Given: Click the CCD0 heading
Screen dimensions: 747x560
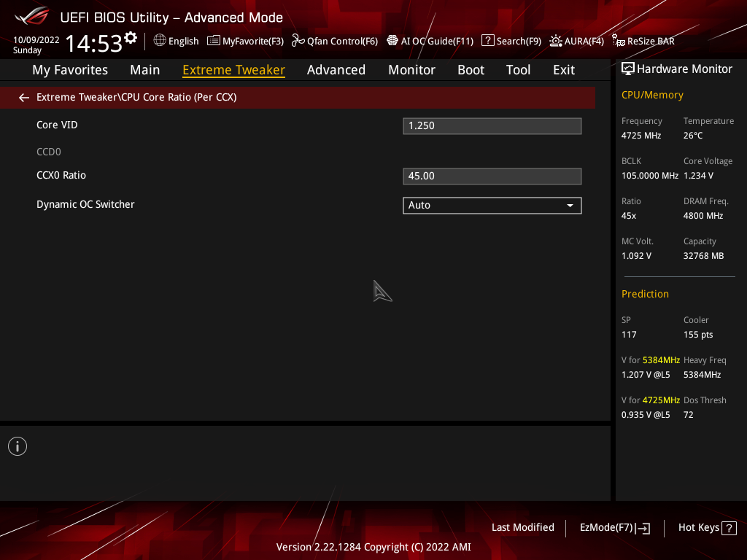Looking at the screenshot, I should 49,152.
